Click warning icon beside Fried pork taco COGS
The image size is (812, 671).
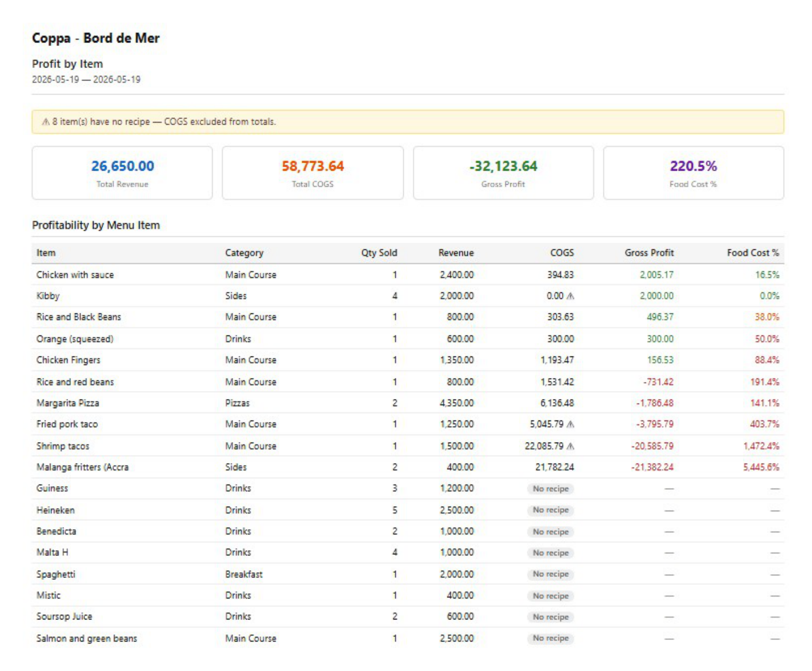(x=570, y=424)
